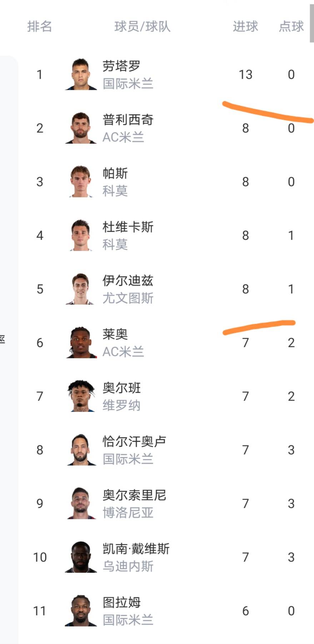314x644 pixels.
Task: Sort by 进球 column header
Action: (245, 26)
